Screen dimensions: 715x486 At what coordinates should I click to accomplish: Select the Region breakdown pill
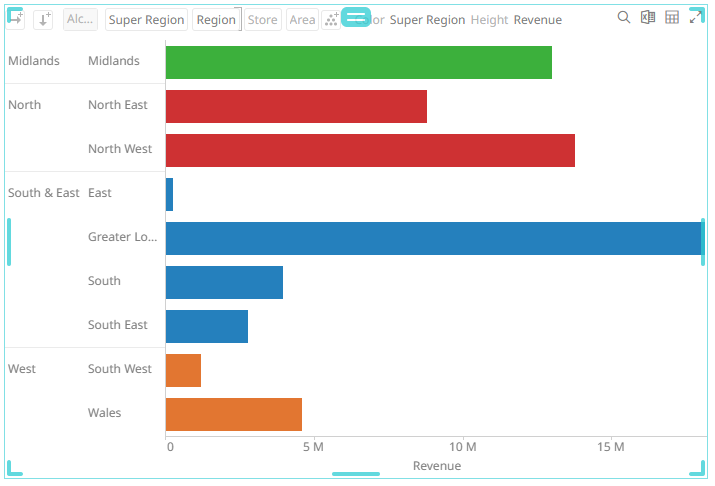click(216, 20)
